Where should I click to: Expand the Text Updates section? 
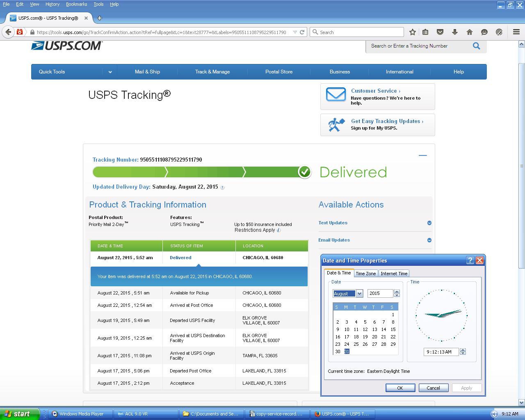pos(429,223)
